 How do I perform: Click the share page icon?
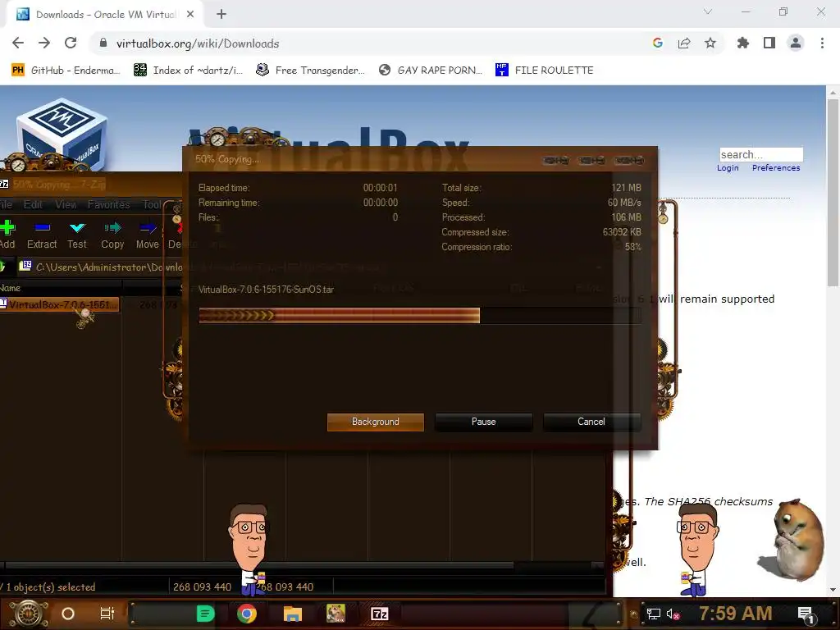point(684,43)
